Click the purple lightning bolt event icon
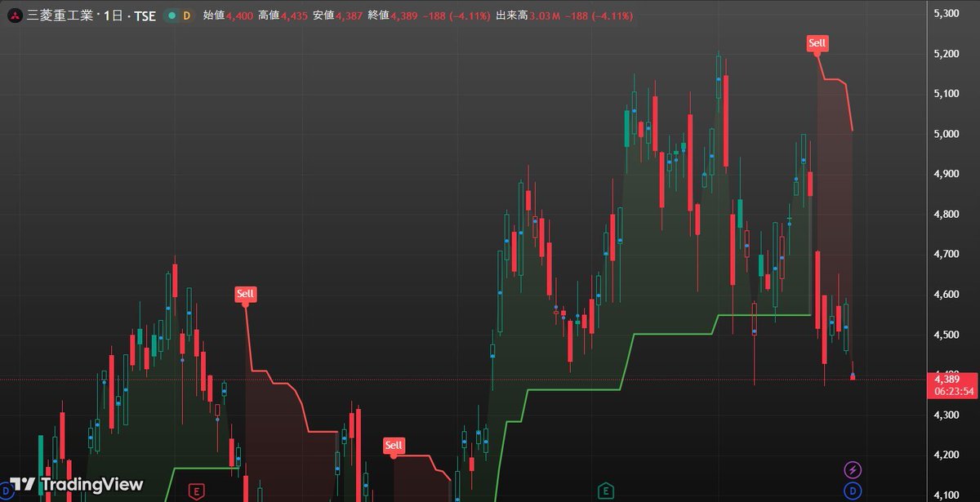The width and height of the screenshot is (980, 502). [x=853, y=469]
